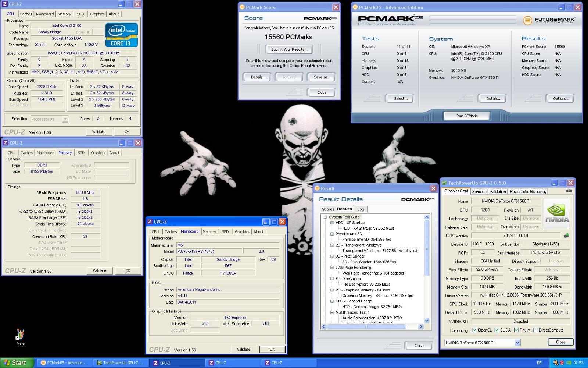This screenshot has width=588, height=368.
Task: Open the Processor #1 selection dropdown
Action: (65, 119)
